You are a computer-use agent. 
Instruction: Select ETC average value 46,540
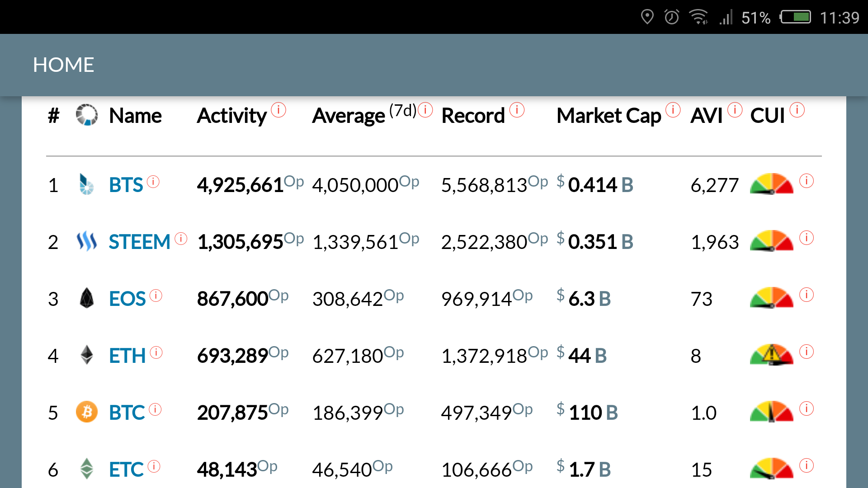(342, 470)
